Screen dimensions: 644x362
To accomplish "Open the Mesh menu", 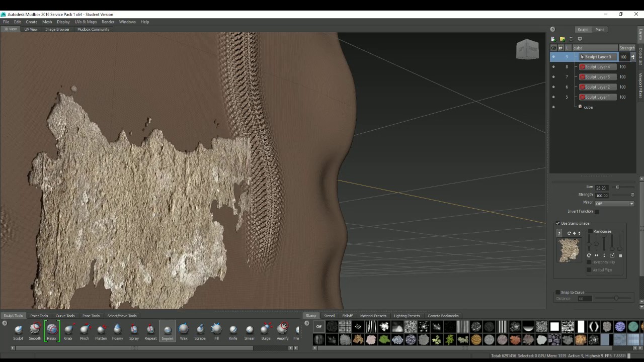I will click(47, 22).
